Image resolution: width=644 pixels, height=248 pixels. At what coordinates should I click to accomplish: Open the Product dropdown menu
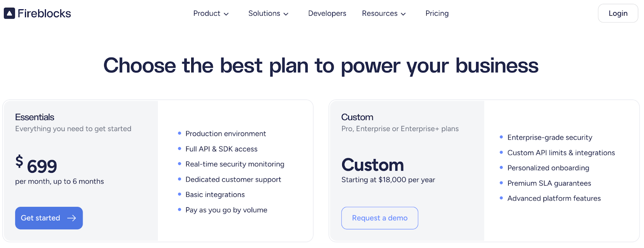click(x=211, y=13)
